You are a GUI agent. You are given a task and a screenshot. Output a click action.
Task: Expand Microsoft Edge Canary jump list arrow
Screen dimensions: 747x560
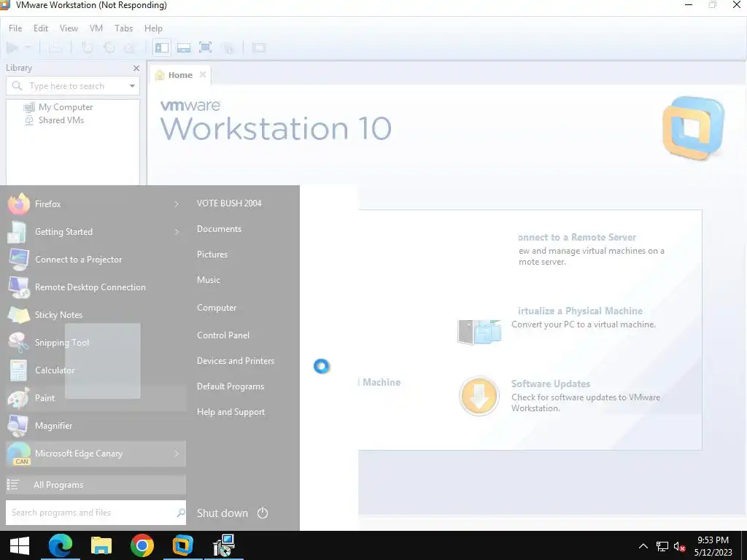tap(177, 454)
